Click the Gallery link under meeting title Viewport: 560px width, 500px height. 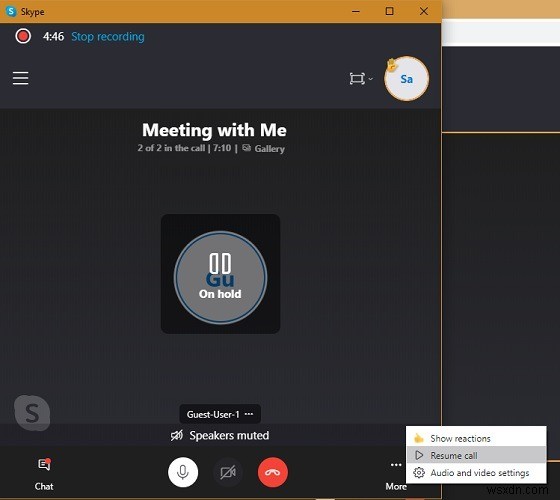[x=264, y=149]
